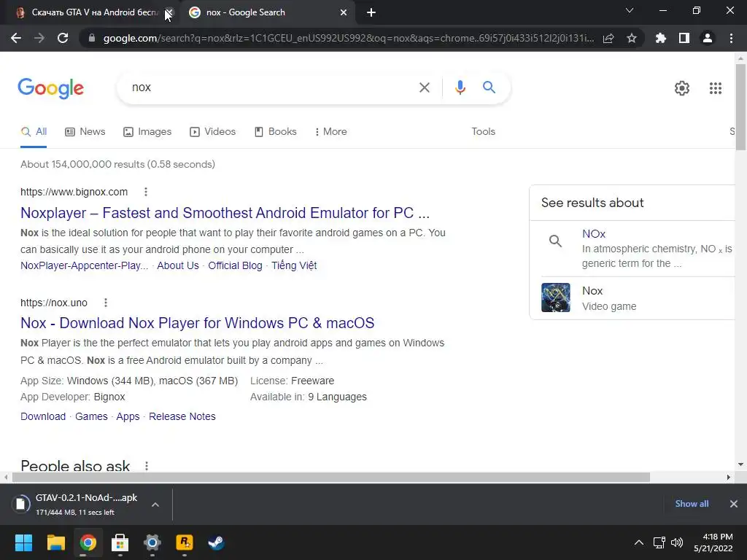The image size is (747, 560).
Task: Toggle the Chrome side panel
Action: 684,38
